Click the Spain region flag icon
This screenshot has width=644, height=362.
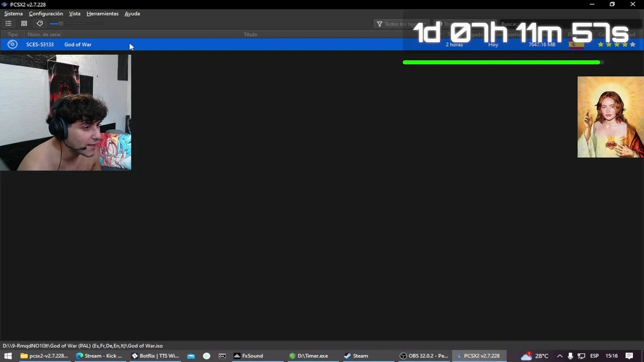pyautogui.click(x=576, y=45)
